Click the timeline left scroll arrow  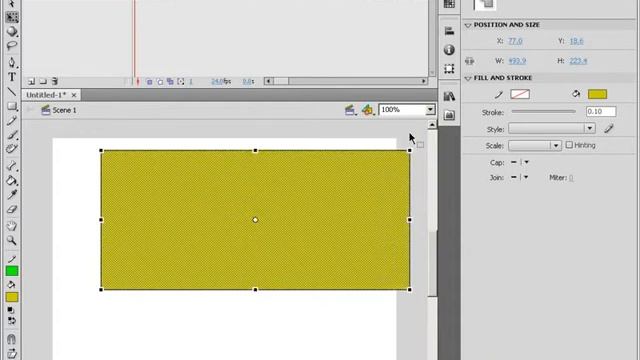coord(268,81)
